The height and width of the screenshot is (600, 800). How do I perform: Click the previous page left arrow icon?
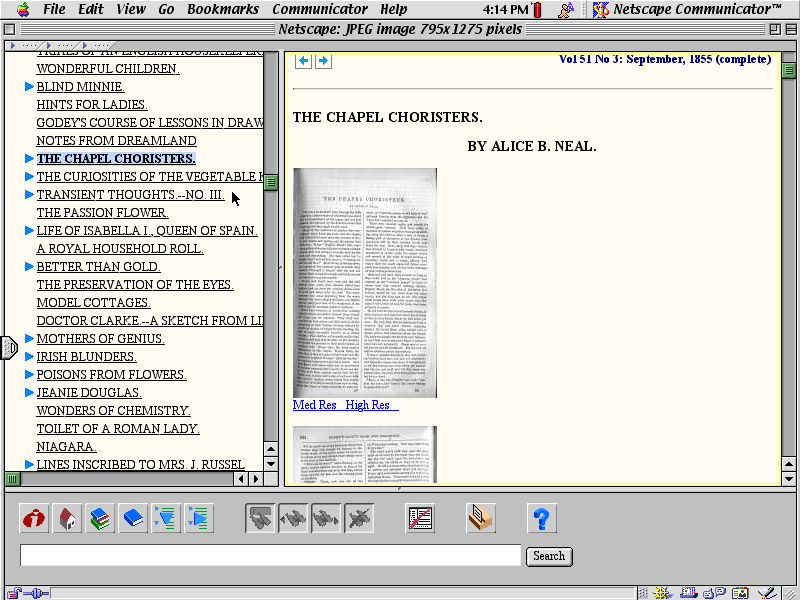303,61
